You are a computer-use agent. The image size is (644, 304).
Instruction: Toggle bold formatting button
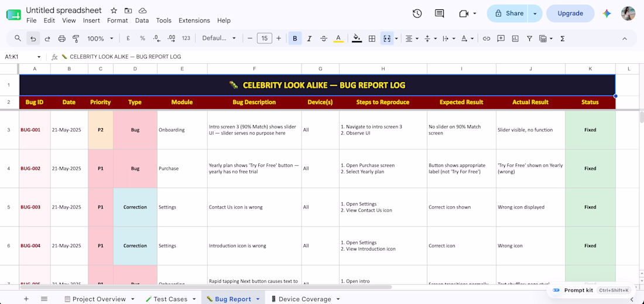tap(295, 38)
